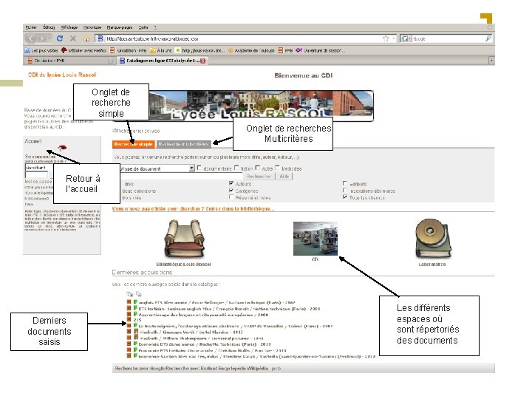Reload the page with the blue refresh icon

point(60,38)
